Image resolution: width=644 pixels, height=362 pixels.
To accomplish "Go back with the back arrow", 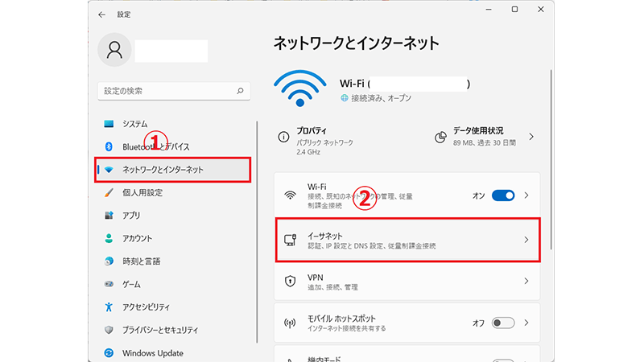I will pyautogui.click(x=101, y=14).
